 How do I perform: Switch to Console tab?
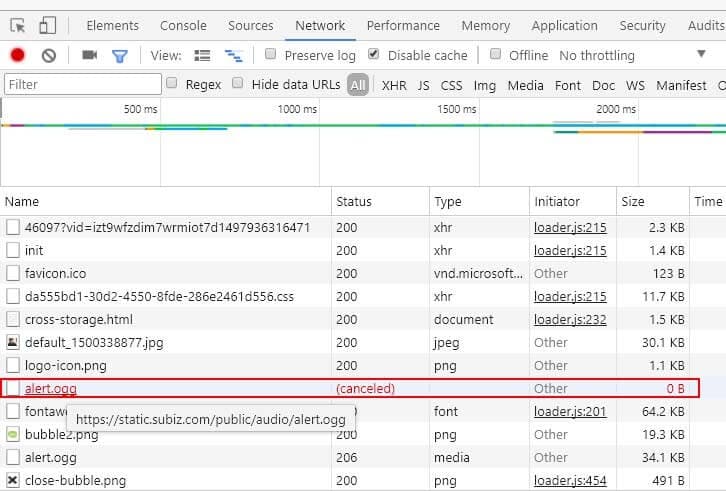pos(183,25)
